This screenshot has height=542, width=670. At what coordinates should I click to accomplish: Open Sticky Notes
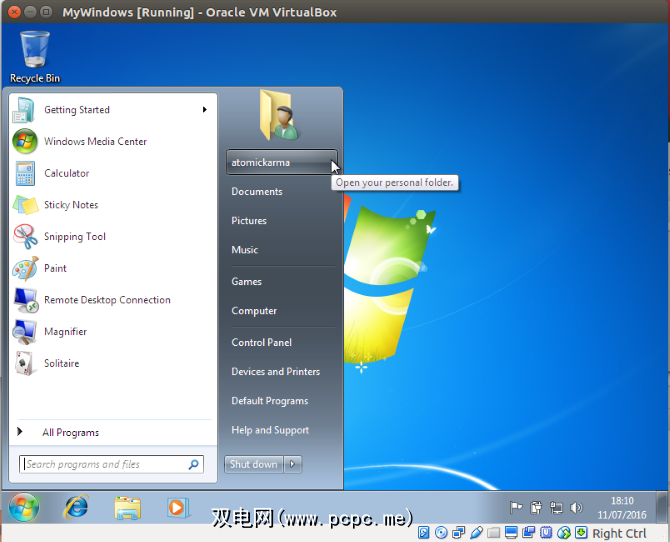tap(113, 205)
